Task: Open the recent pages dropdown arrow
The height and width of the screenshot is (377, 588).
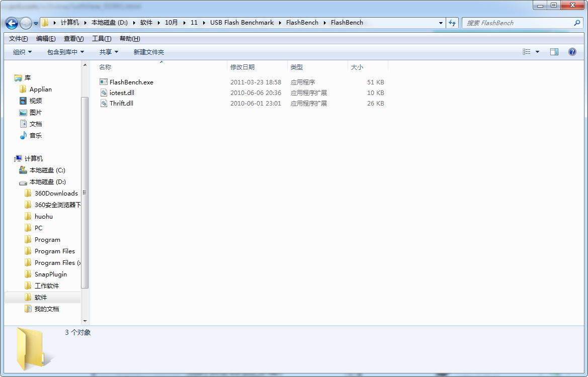Action: (x=36, y=23)
